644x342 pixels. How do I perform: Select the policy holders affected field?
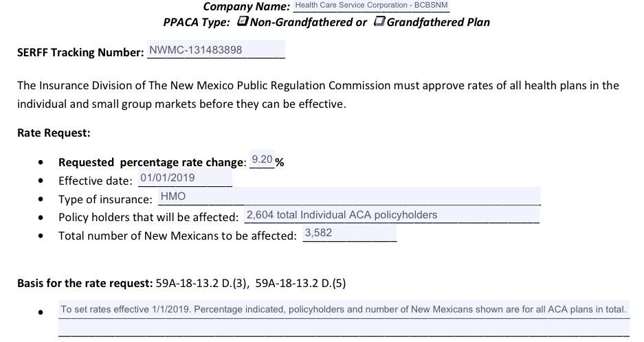[392, 215]
